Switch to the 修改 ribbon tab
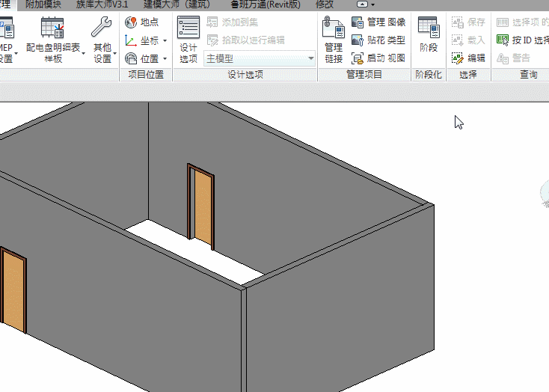Screen dimensions: 549x392 [x=324, y=4]
